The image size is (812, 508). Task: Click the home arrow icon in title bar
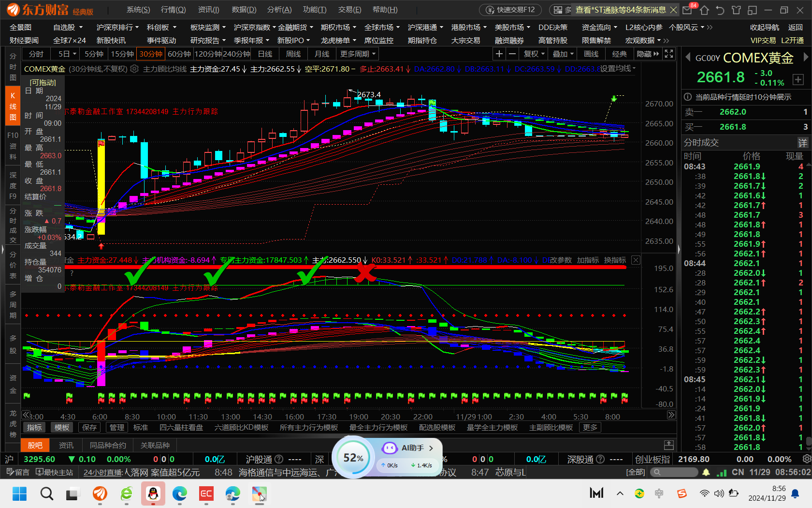coord(704,10)
